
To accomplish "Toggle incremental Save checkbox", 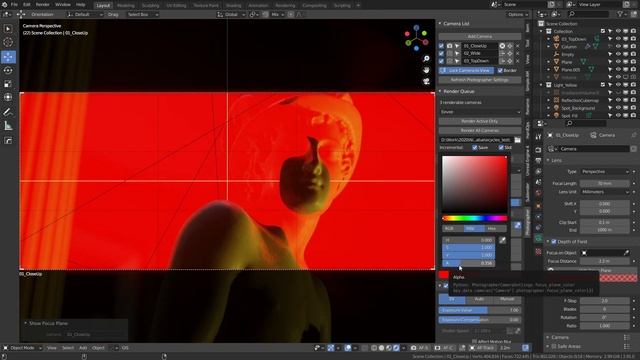I will click(474, 148).
